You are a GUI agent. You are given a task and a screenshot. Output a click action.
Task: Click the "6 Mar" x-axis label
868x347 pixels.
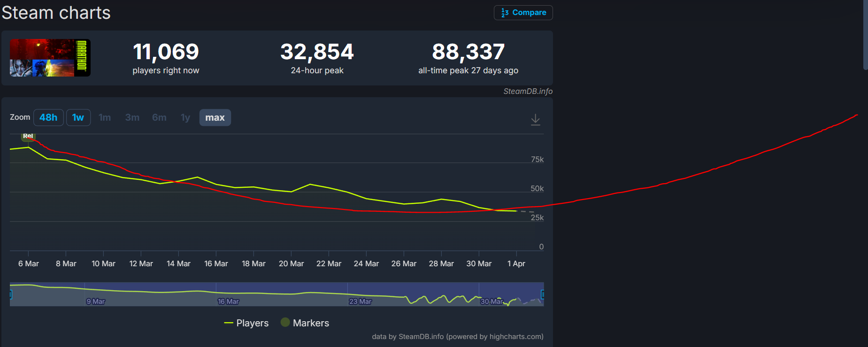pos(29,264)
